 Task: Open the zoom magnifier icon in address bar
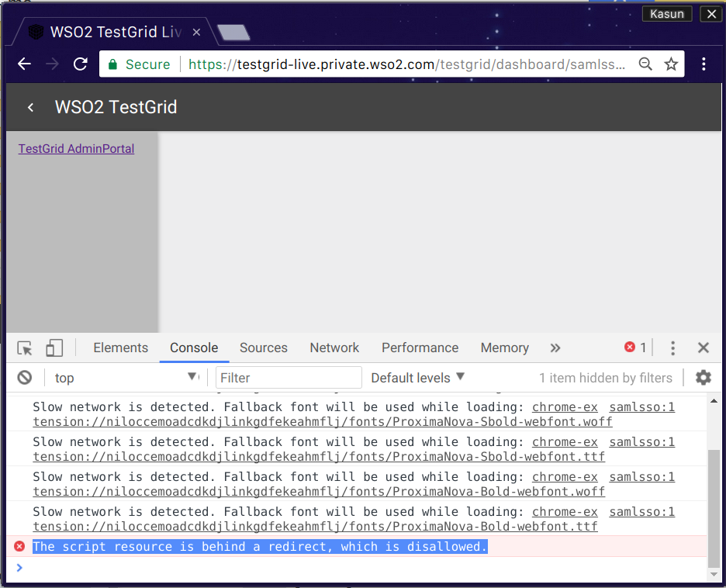pos(645,64)
